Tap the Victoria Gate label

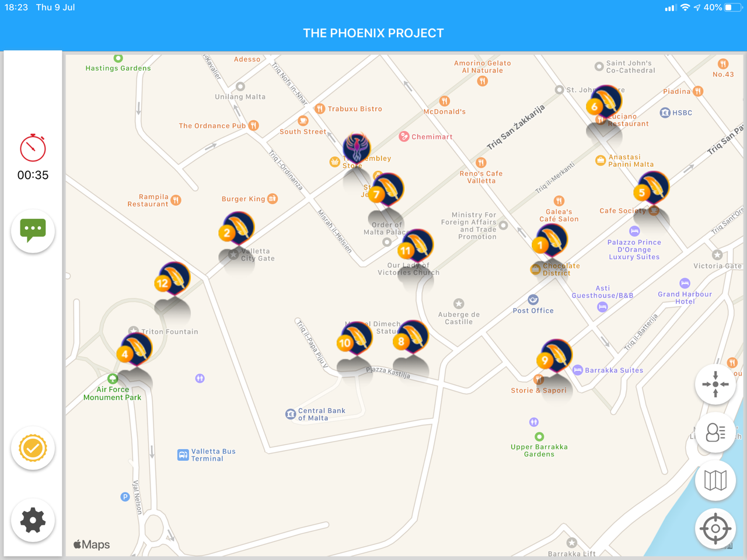click(717, 266)
